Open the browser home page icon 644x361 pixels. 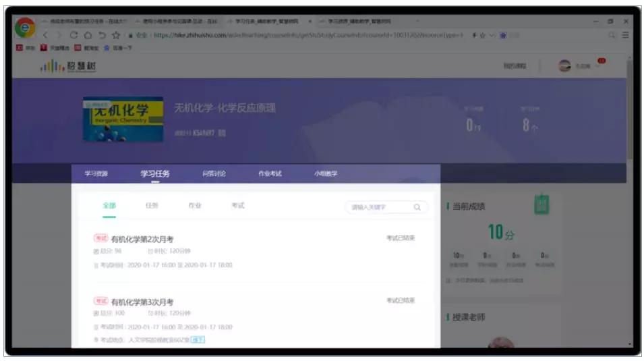coord(88,35)
